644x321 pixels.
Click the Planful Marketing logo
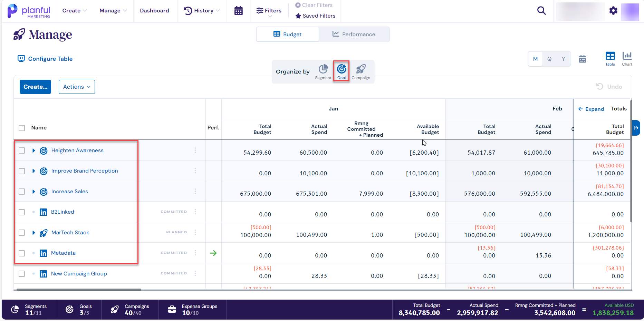click(29, 11)
